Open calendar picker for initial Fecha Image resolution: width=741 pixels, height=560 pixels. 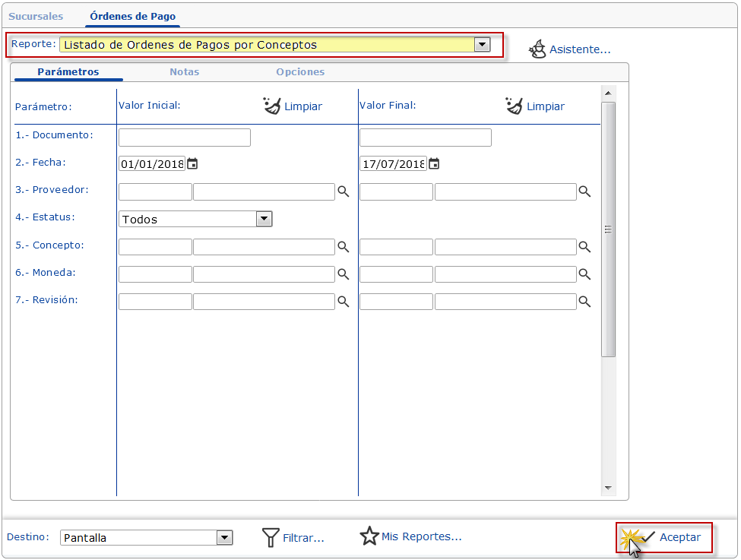193,163
